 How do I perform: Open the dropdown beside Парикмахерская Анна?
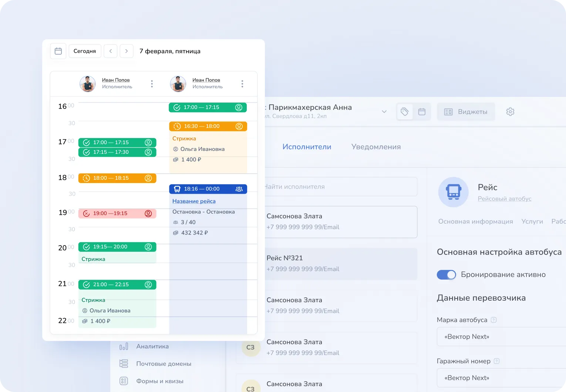coord(384,111)
